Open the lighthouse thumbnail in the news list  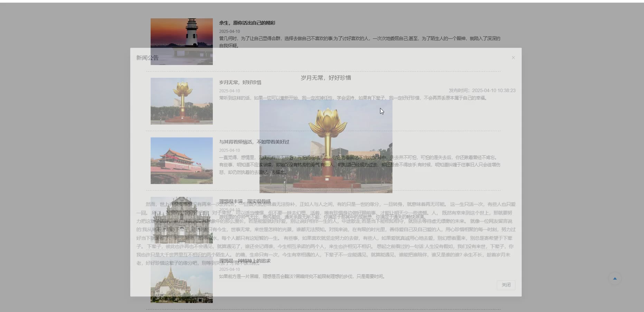coord(182,42)
